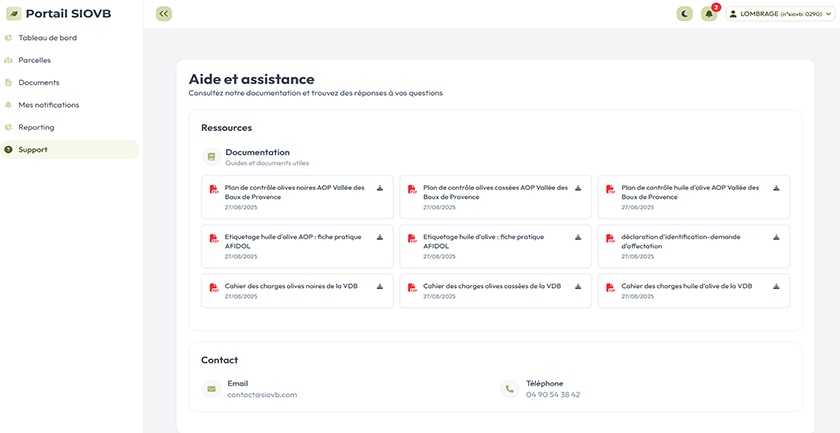This screenshot has width=840, height=433.
Task: Download Etiquetage huile d'olive AOP fiche
Action: click(380, 238)
